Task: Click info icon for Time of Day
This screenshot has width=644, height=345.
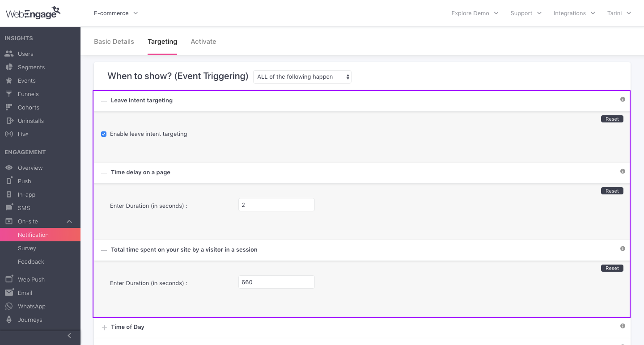Action: (623, 326)
